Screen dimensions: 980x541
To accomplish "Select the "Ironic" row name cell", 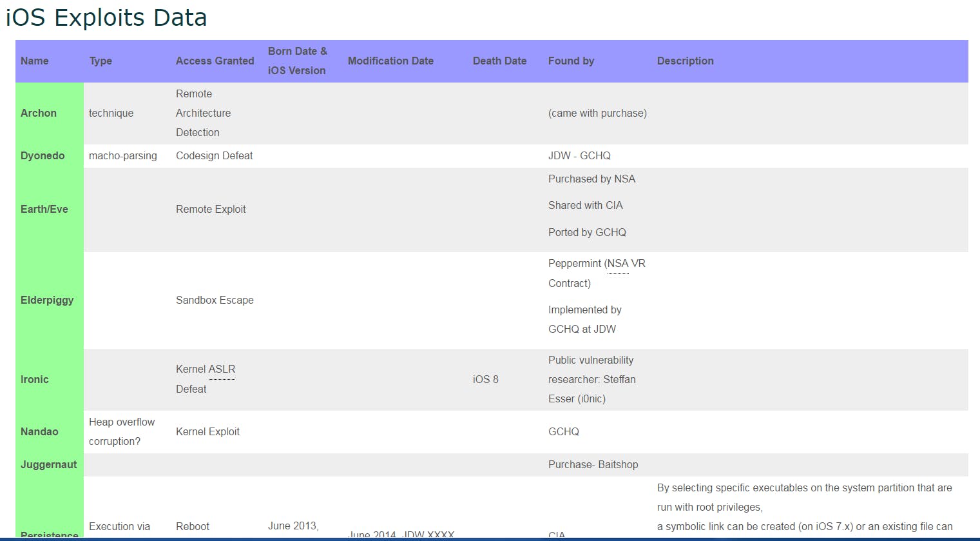I will coord(35,379).
